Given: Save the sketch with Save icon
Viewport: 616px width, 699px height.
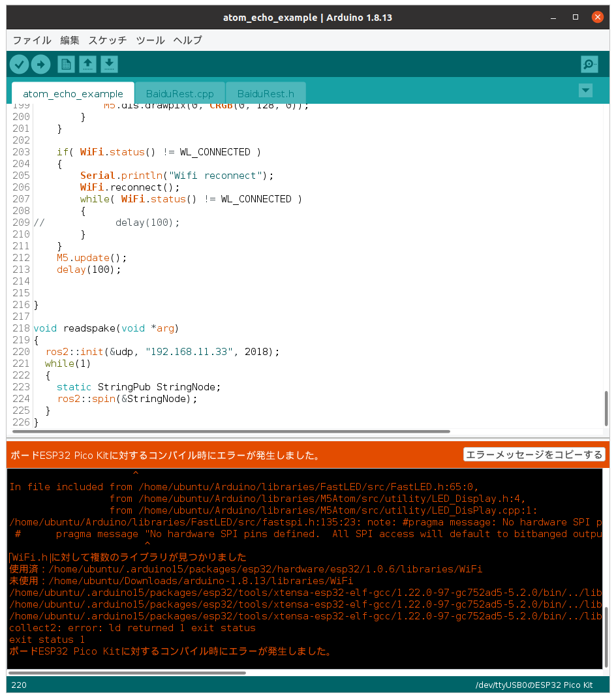Looking at the screenshot, I should pyautogui.click(x=109, y=65).
